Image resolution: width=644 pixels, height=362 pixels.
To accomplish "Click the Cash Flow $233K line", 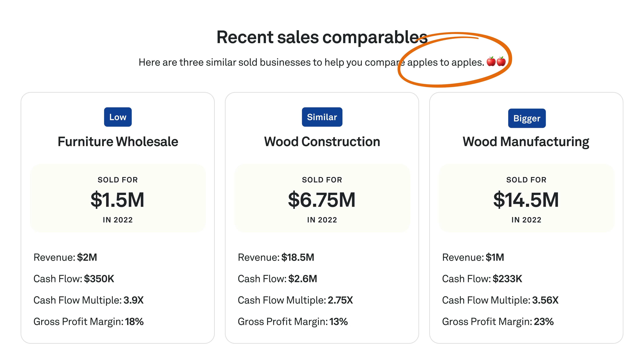I will (x=482, y=279).
